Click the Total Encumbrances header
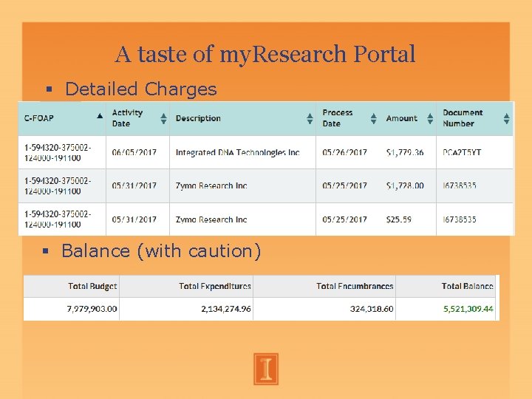Screen dimensions: 532x399 click(x=355, y=287)
